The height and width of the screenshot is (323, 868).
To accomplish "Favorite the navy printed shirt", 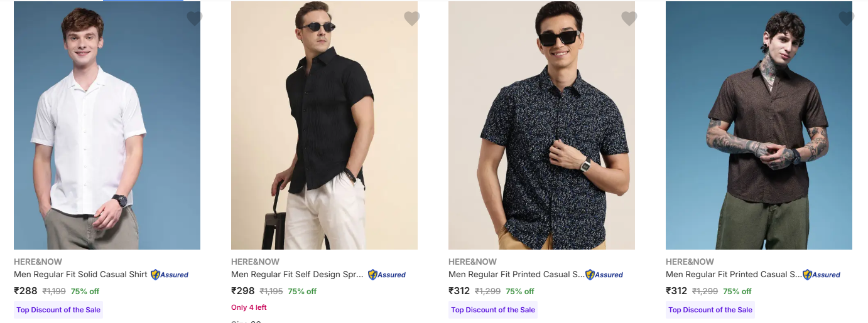I will point(629,19).
